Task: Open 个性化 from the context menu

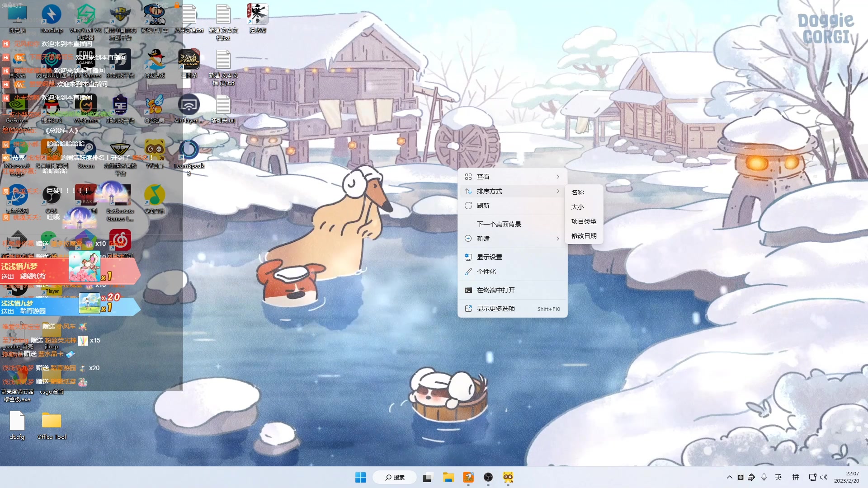Action: tap(512, 272)
